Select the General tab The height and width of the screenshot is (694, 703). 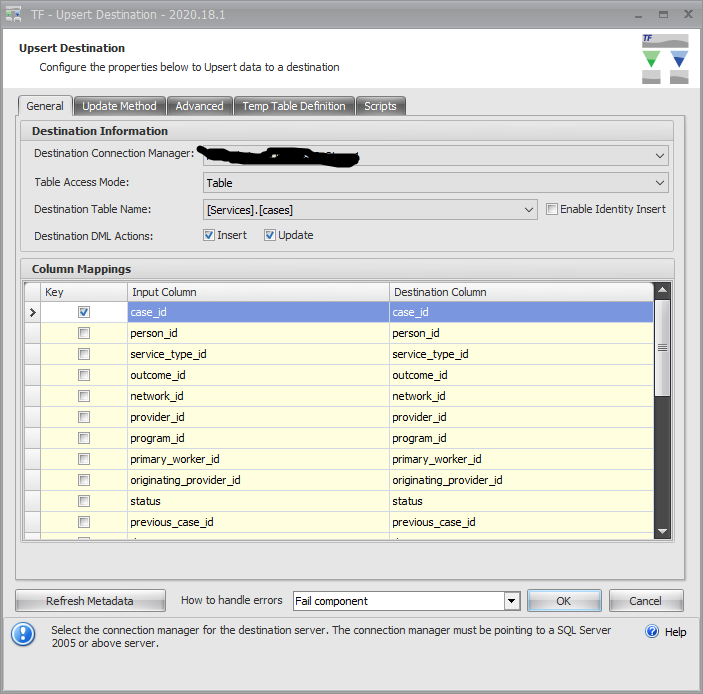pos(45,106)
